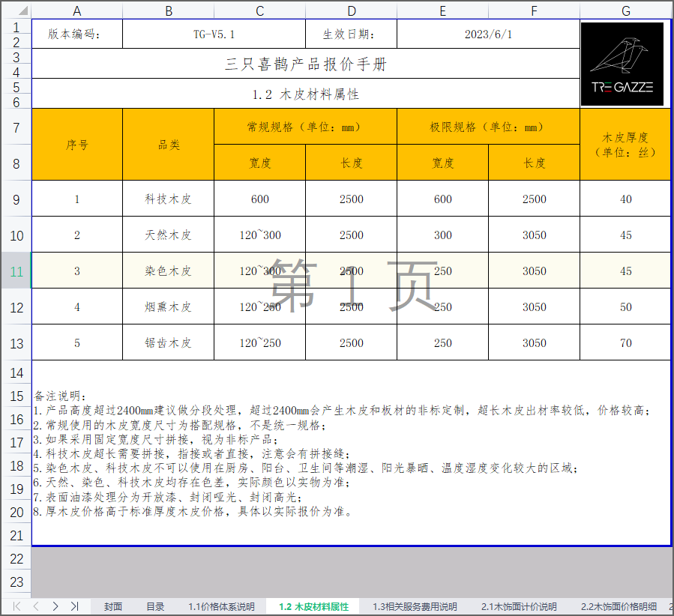
Task: Select the 常规规格（单位：mm） header
Action: pyautogui.click(x=305, y=127)
